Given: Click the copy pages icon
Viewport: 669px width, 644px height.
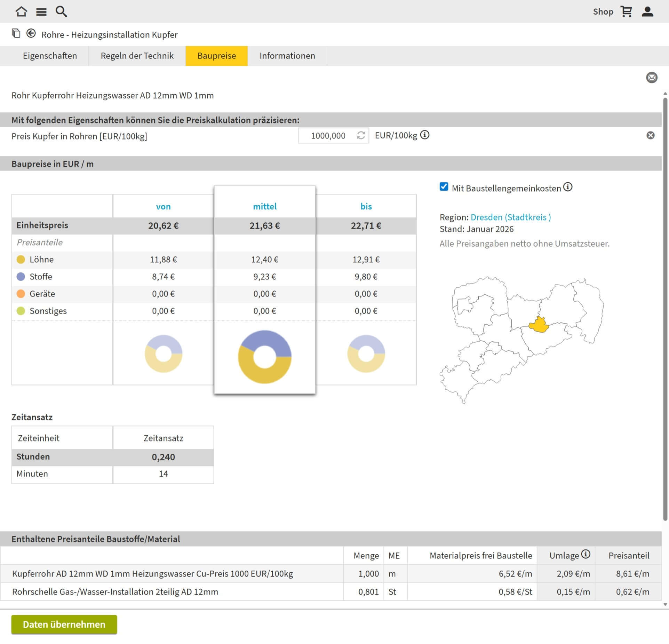Looking at the screenshot, I should [x=16, y=33].
